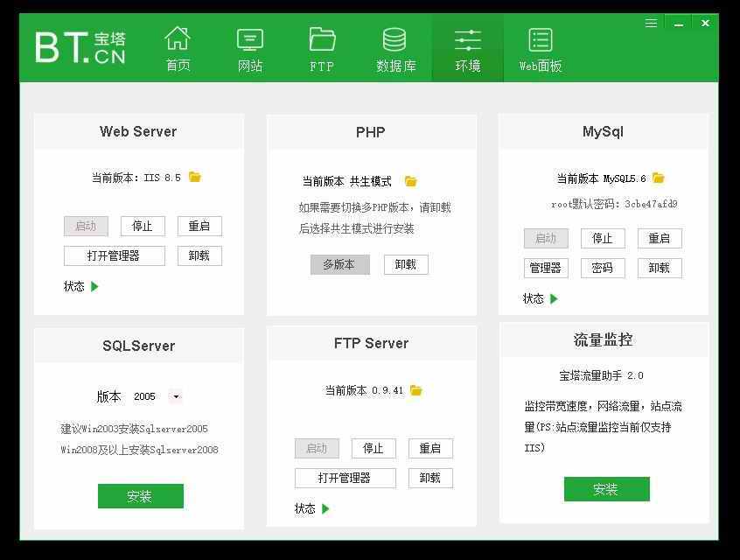Click FTP Server 卸载 button
Viewport: 740px width, 560px height.
(430, 479)
